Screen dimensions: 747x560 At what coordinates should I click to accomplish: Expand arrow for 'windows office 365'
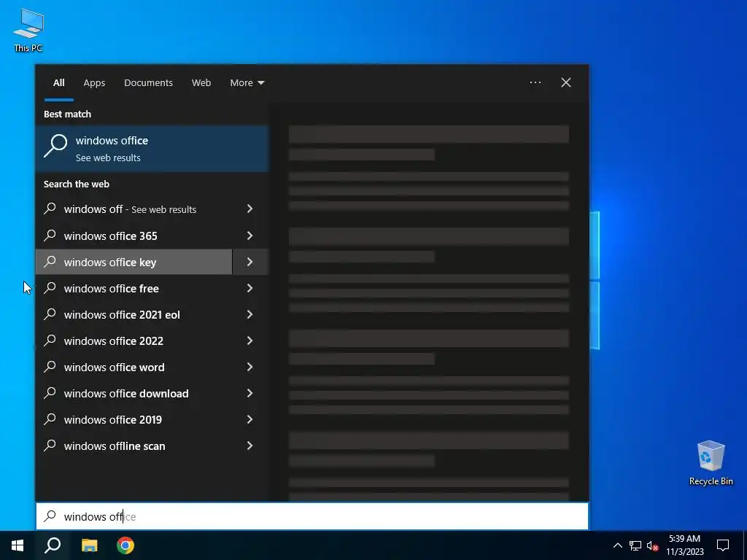tap(250, 236)
